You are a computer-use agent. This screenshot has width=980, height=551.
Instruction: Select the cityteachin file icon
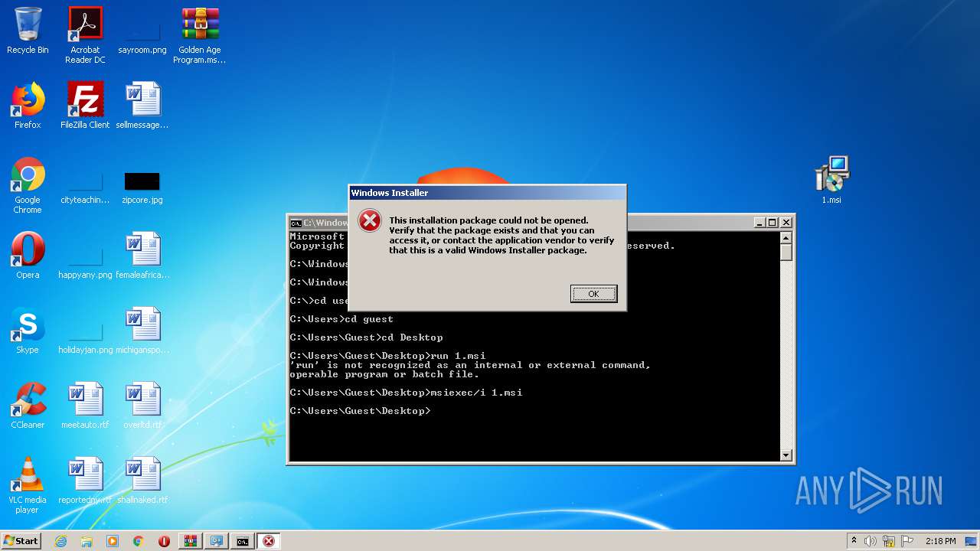(x=85, y=185)
